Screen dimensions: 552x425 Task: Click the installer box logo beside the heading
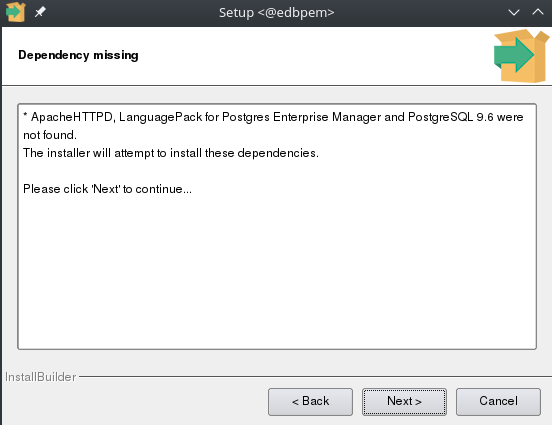[x=521, y=56]
